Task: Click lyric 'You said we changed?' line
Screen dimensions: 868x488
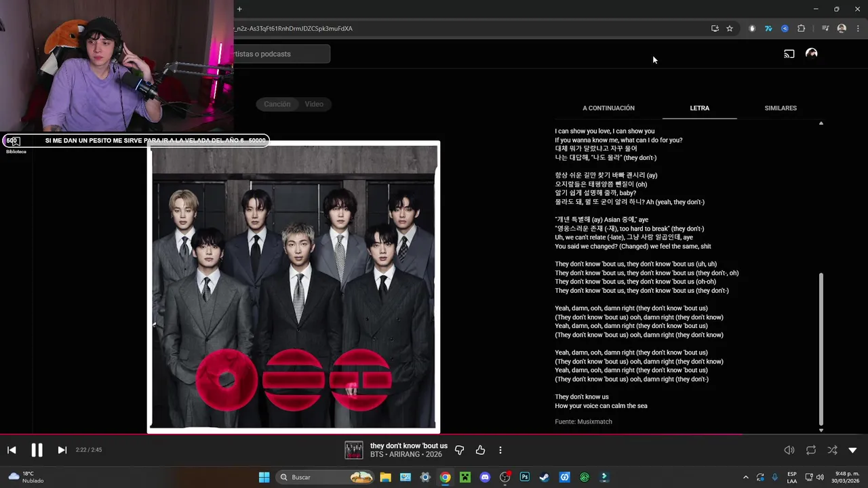Action: click(x=633, y=247)
